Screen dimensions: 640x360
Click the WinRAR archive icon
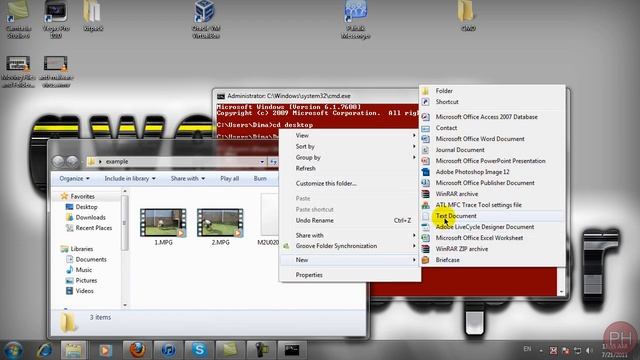click(x=425, y=194)
